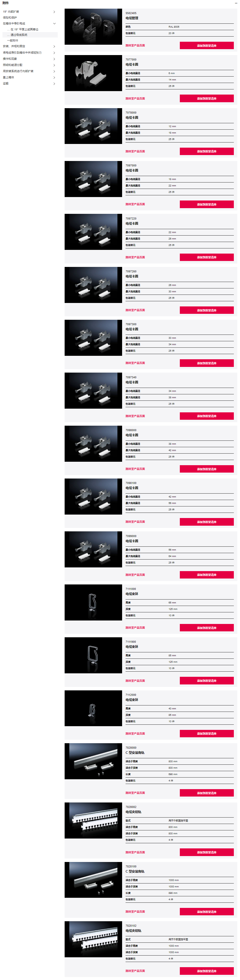The width and height of the screenshot is (240, 980).
Task: Add 电缆束环 7111000 to the wish list
Action: [x=207, y=628]
